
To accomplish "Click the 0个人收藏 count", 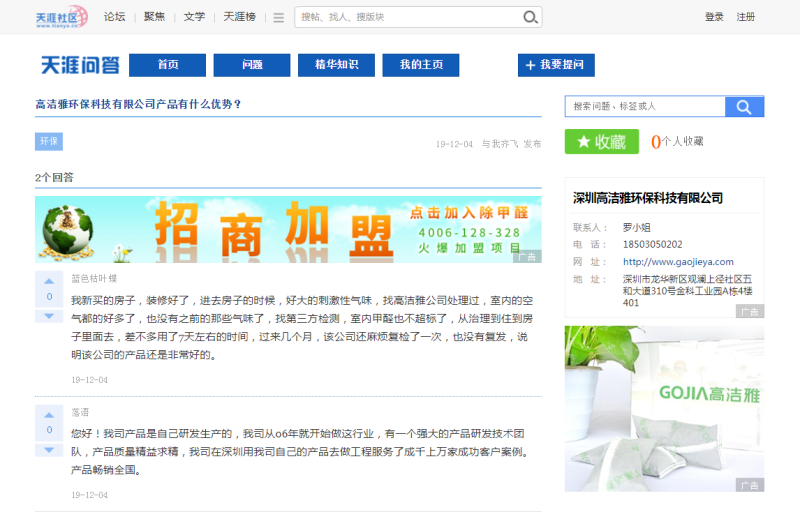I will [677, 141].
